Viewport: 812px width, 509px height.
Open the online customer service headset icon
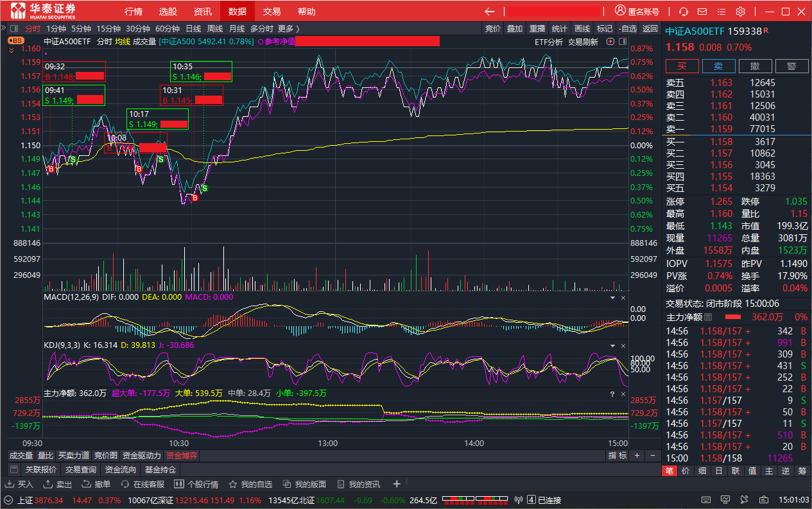coord(684,12)
